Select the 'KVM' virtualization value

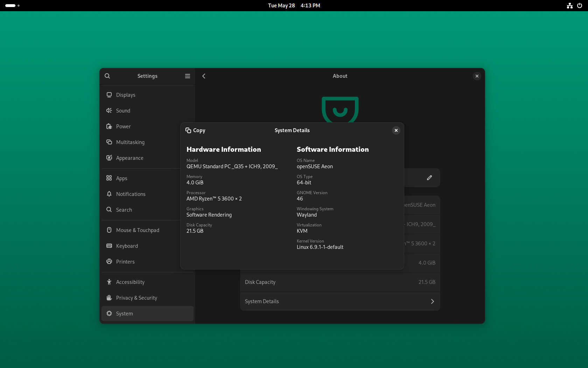[302, 231]
